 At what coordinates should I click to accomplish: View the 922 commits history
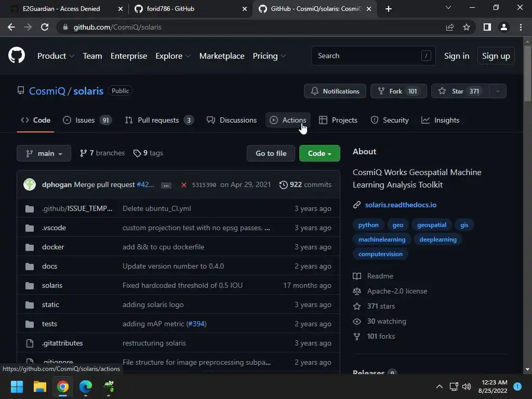pyautogui.click(x=305, y=184)
